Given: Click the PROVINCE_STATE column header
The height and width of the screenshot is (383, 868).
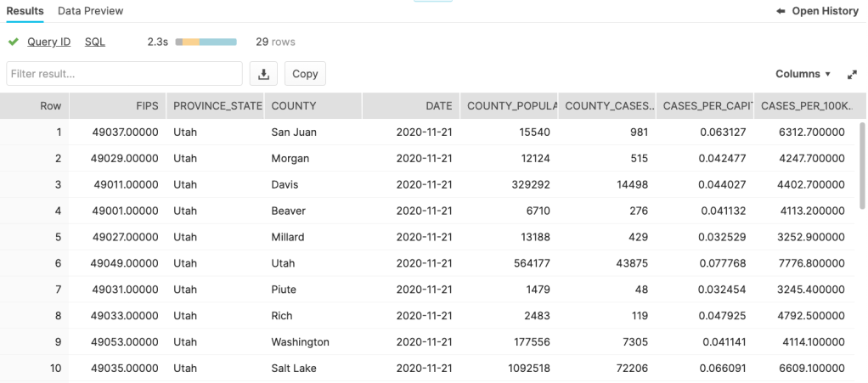Looking at the screenshot, I should coord(217,106).
